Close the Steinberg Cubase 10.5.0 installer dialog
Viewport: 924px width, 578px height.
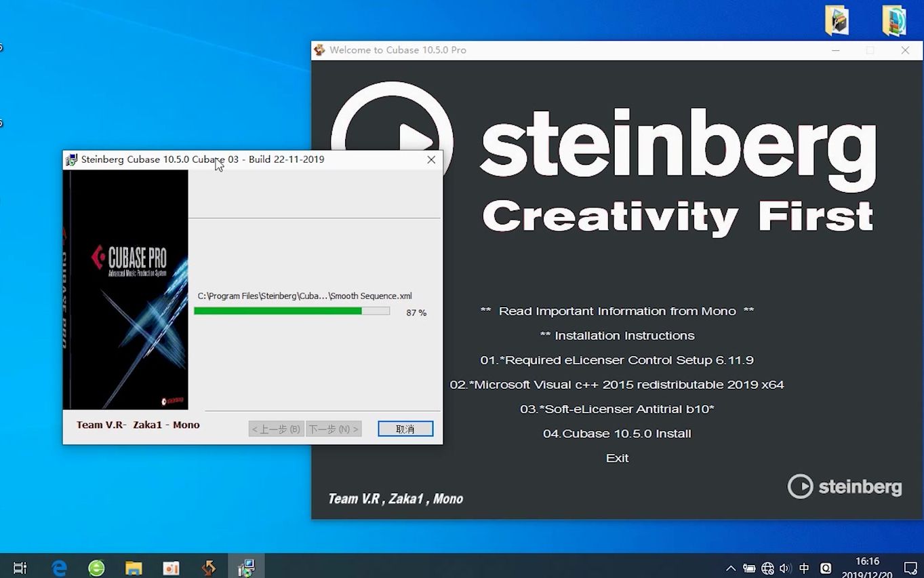431,160
